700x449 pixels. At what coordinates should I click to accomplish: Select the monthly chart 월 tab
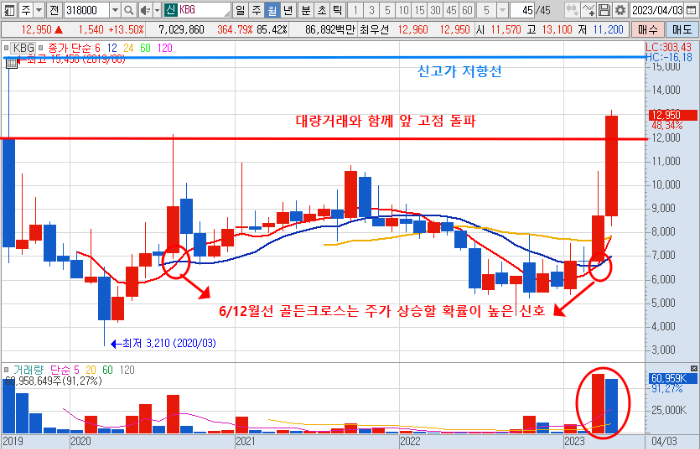click(272, 10)
